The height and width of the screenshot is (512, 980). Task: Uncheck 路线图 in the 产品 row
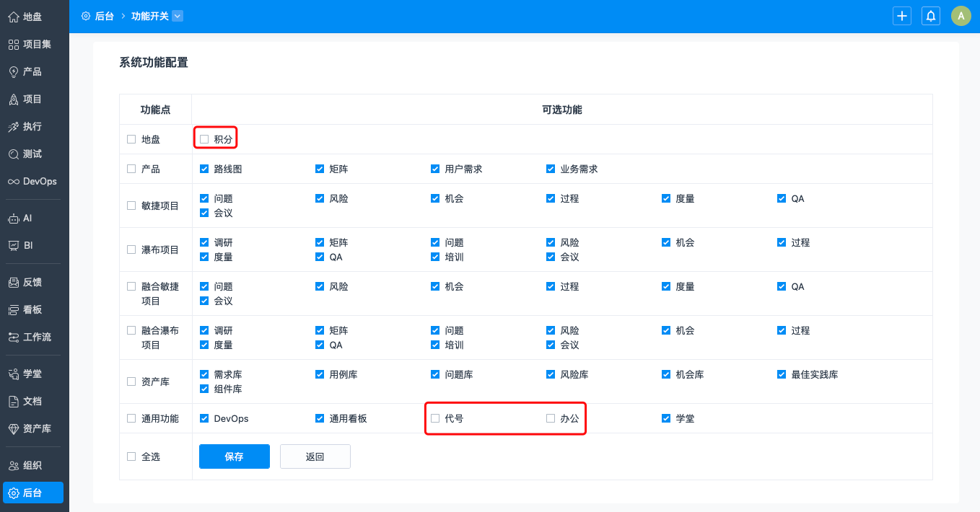tap(204, 169)
